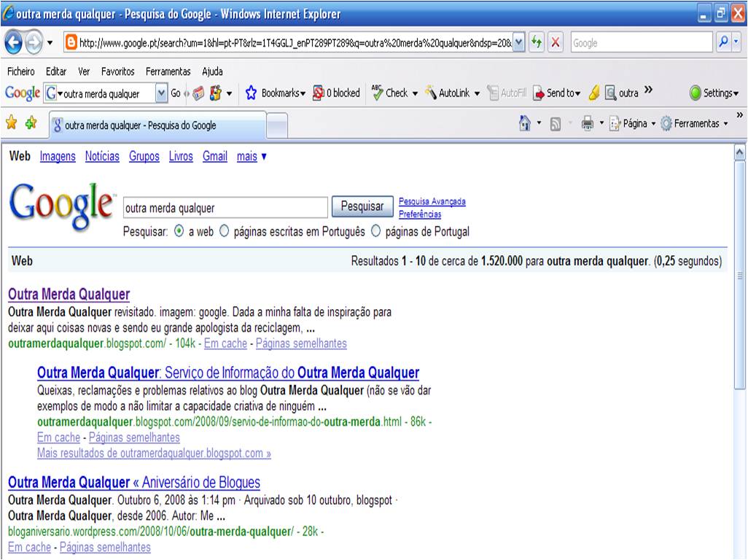
Task: Open the Gmail link
Action: pyautogui.click(x=214, y=157)
